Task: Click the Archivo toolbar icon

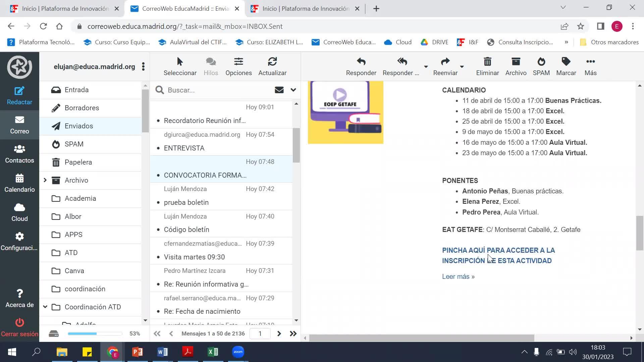Action: [516, 62]
